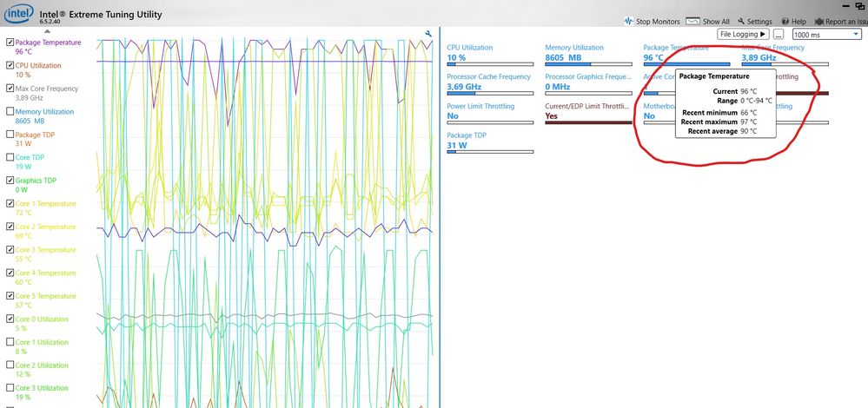Click the Max Core Frequency progress bar
Image resolution: width=868 pixels, height=408 pixels.
click(x=785, y=64)
